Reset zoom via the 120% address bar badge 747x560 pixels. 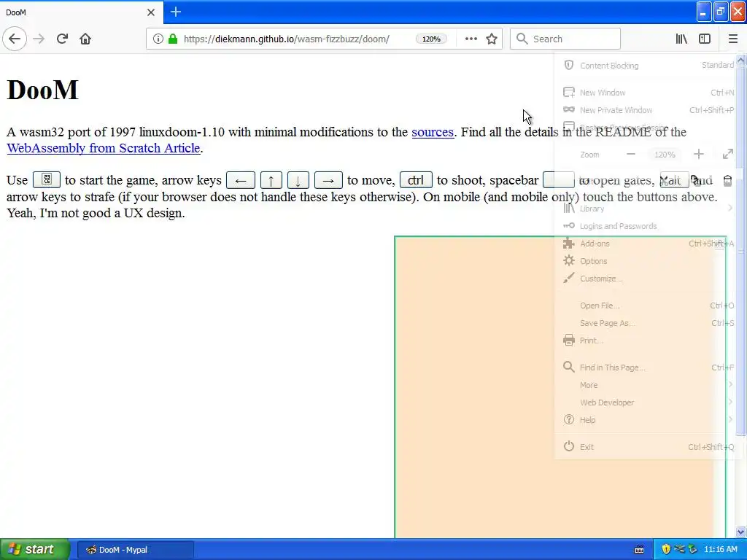pos(431,39)
